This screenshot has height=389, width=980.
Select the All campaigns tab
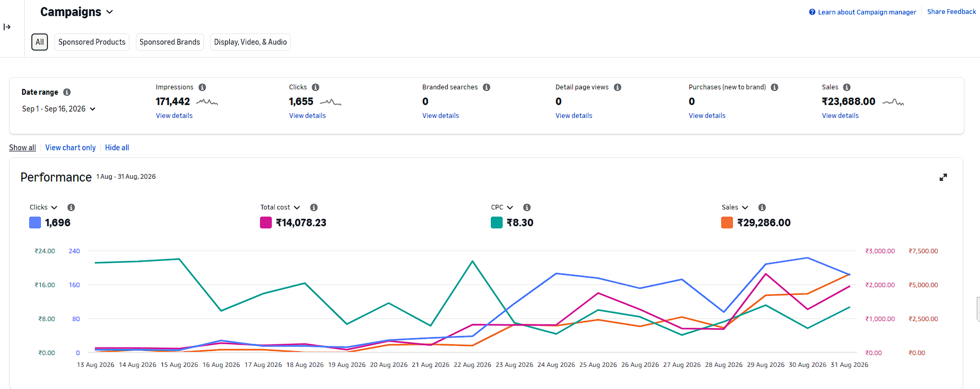click(40, 42)
